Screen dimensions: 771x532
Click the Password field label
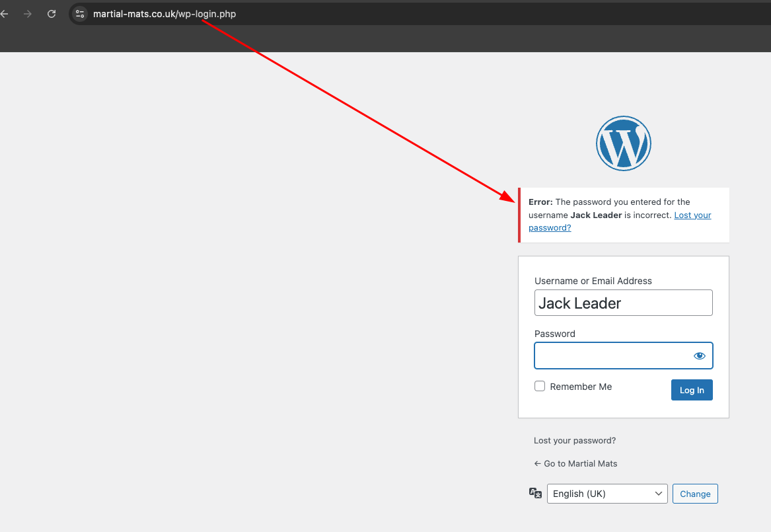[555, 334]
